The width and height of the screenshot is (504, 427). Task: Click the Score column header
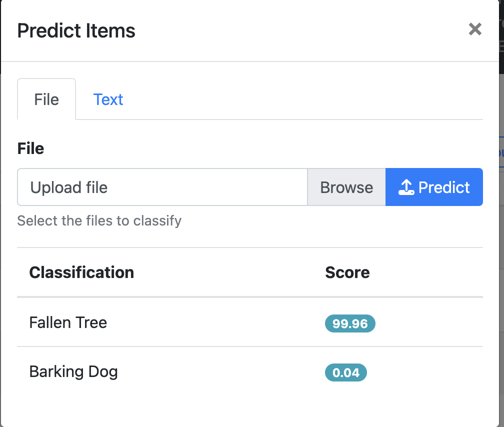347,272
